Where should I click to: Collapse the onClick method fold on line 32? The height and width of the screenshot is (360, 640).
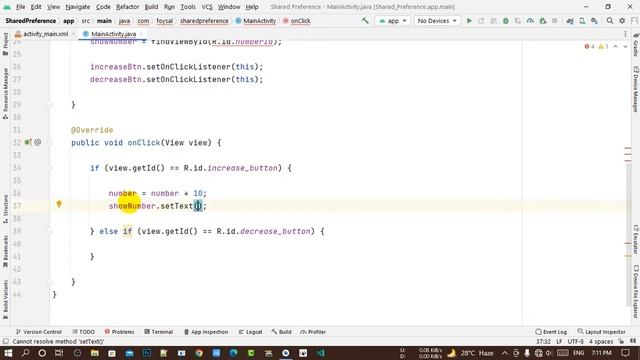point(50,142)
